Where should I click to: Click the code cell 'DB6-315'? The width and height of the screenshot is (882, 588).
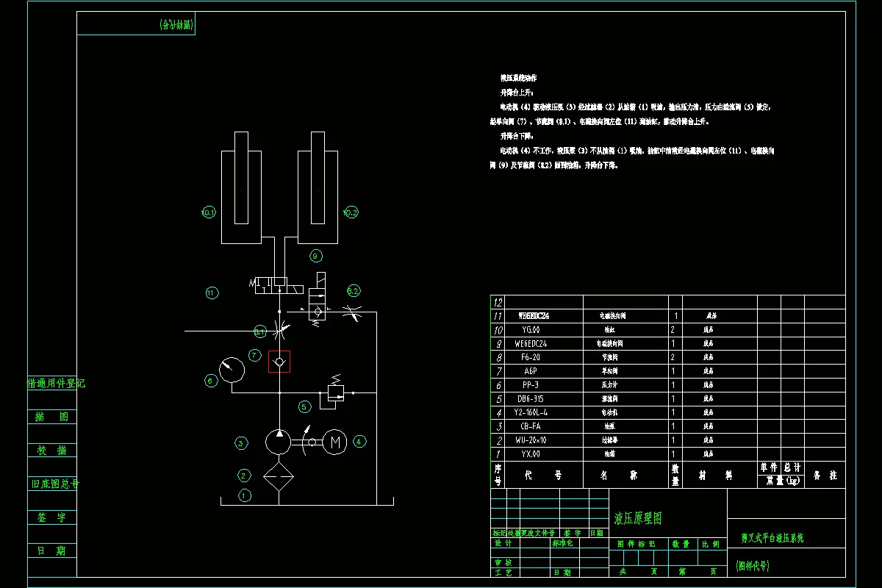531,398
